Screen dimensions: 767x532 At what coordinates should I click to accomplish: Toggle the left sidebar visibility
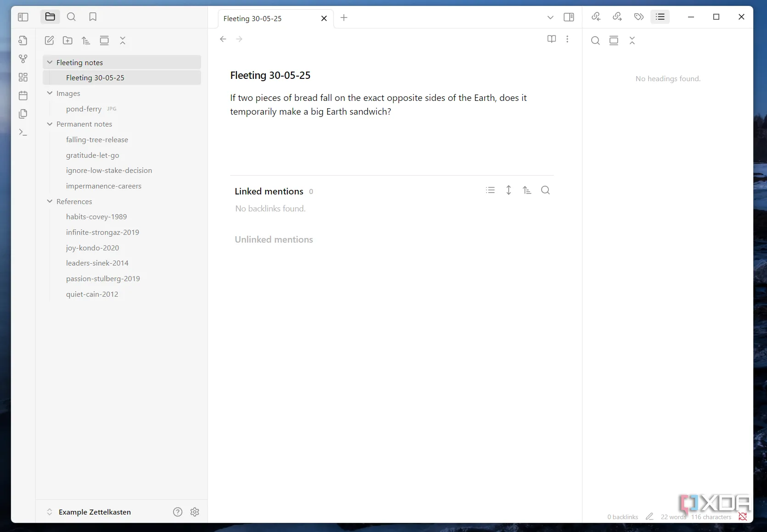[x=23, y=17]
